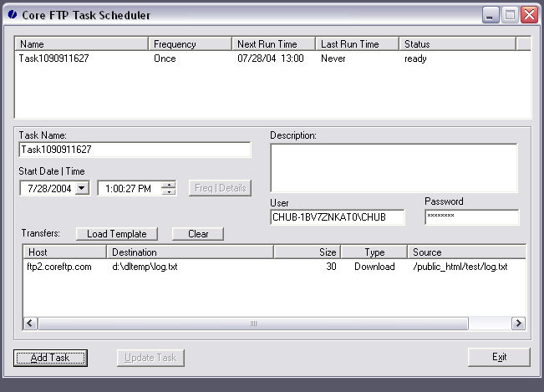Click the Task Name input field
The image size is (544, 392).
[134, 150]
